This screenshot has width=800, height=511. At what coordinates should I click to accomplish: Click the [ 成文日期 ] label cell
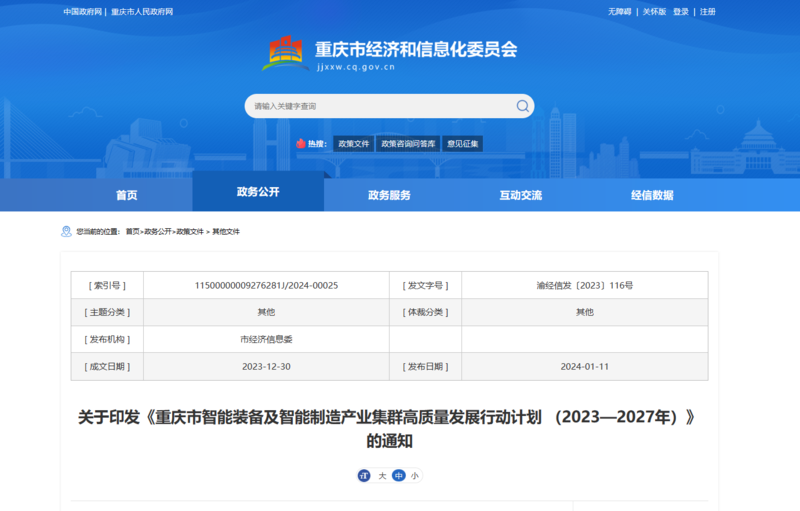[107, 367]
